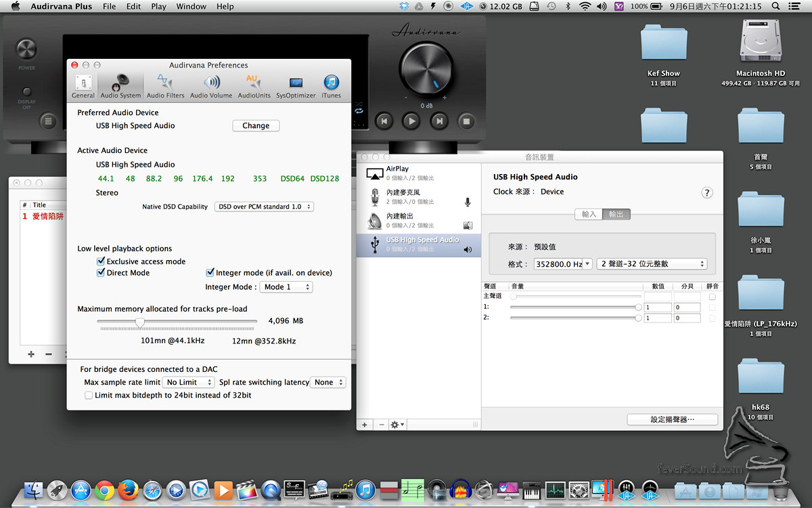Viewport: 812px width, 508px height.
Task: Select AirPlay in the audio device list
Action: tap(419, 173)
